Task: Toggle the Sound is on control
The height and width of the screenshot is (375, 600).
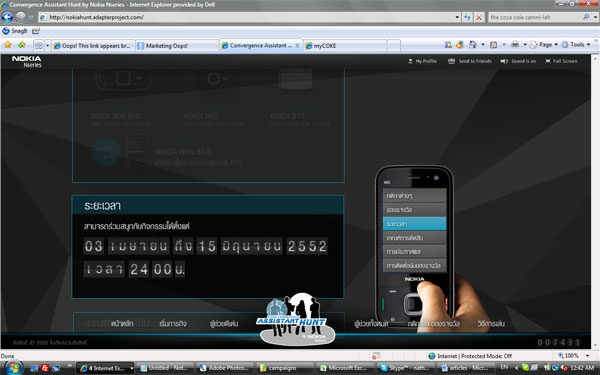Action: [x=518, y=61]
